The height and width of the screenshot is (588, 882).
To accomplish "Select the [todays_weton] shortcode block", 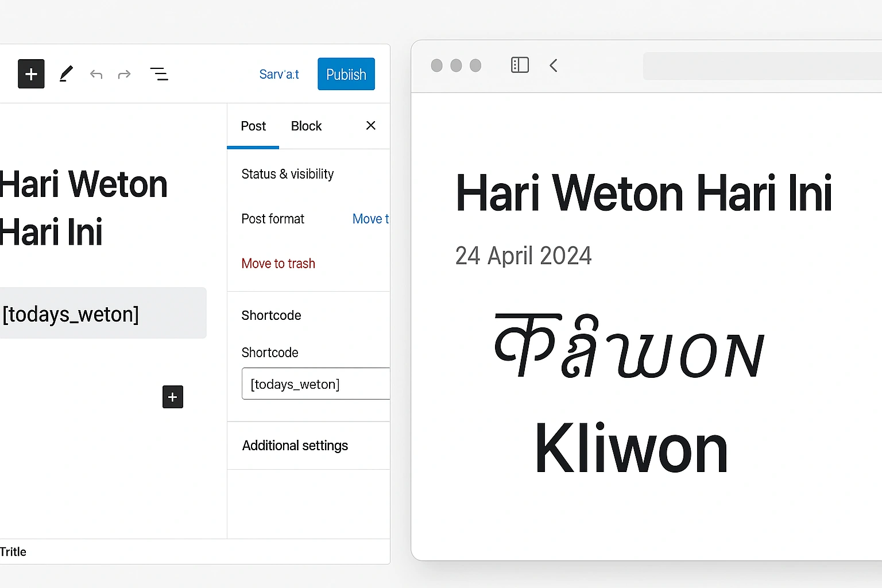I will (103, 314).
